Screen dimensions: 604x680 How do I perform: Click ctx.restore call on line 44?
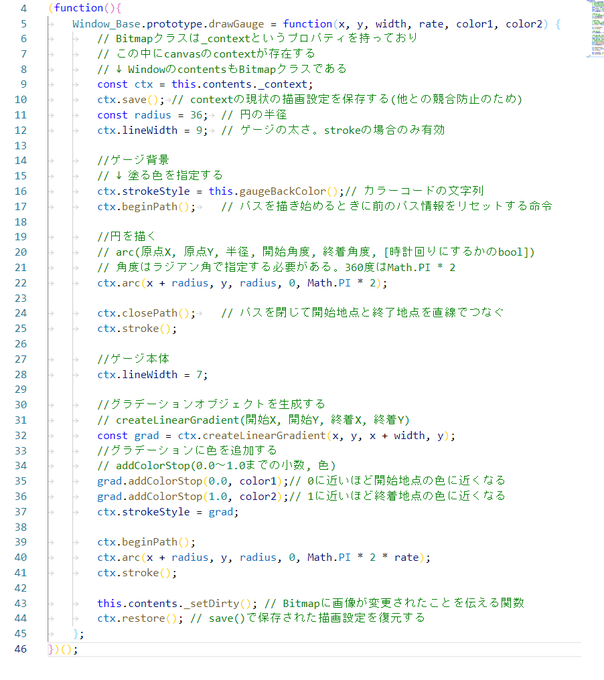coord(140,618)
